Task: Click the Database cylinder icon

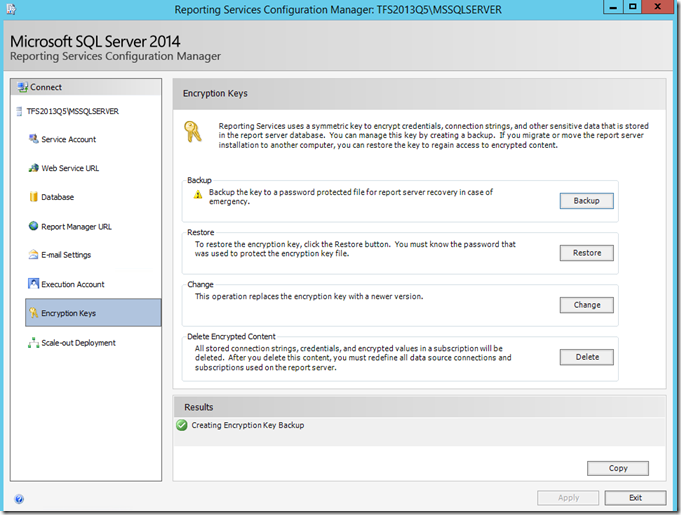Action: point(33,197)
